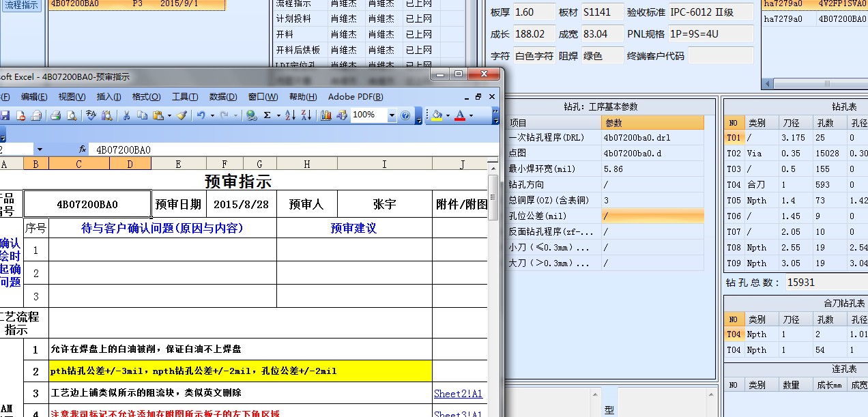Open the 数据(D) menu in Excel
The width and height of the screenshot is (868, 417).
(x=223, y=97)
